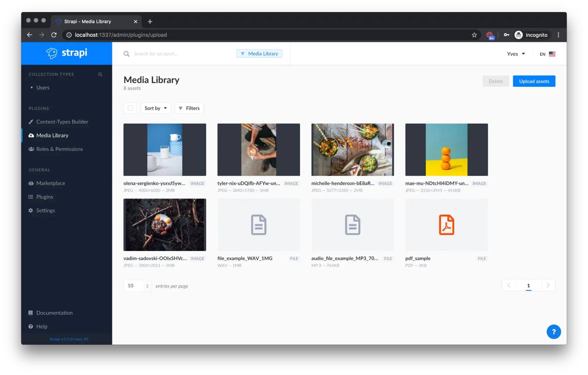Tick the select-all assets checkbox
This screenshot has height=375, width=588.
[130, 108]
